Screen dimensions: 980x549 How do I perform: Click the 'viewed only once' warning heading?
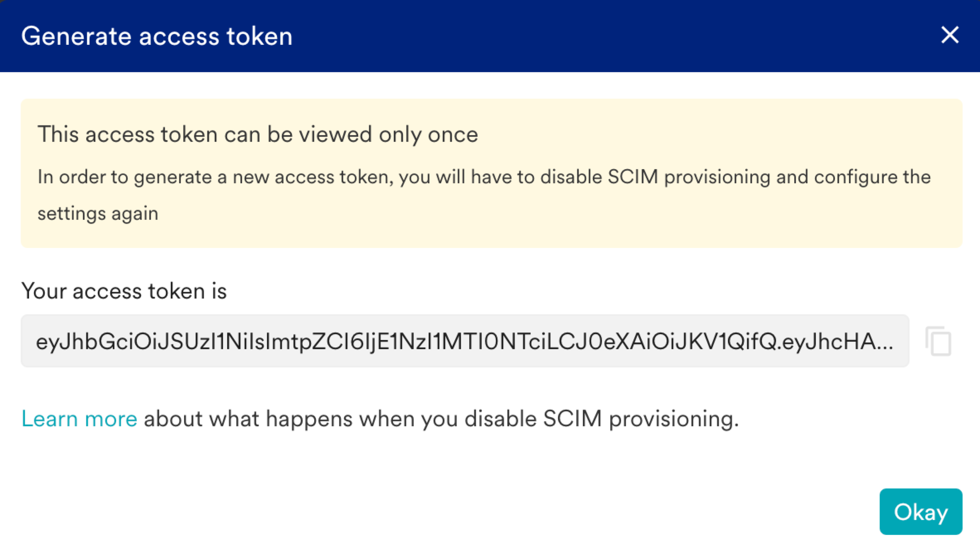coord(257,134)
